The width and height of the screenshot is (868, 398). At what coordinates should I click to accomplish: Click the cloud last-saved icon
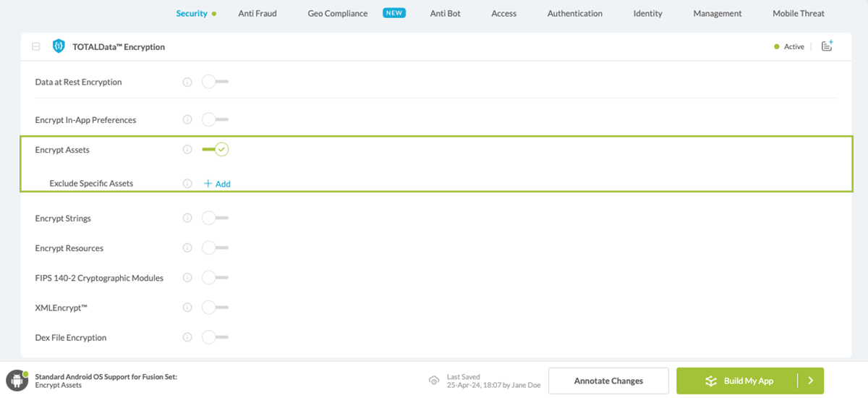(434, 381)
